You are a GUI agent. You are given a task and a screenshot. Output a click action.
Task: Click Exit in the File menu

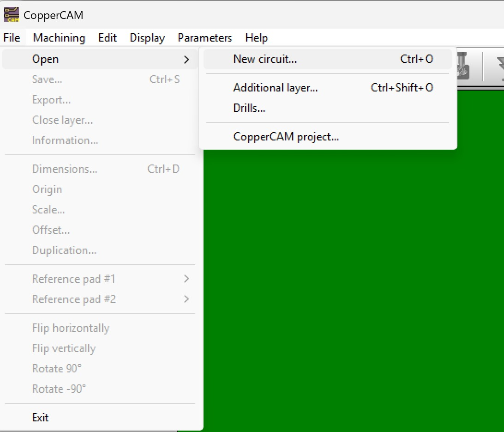[100, 418]
